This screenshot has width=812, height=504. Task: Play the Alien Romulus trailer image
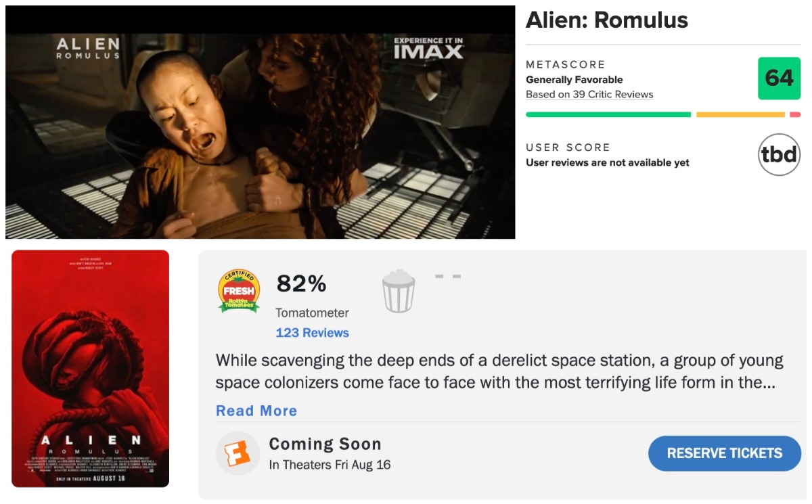click(x=261, y=135)
